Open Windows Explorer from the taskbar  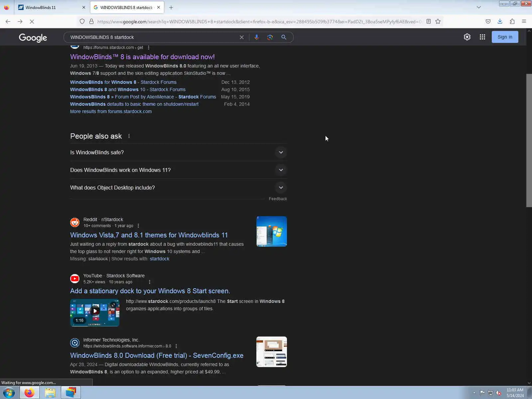(x=50, y=393)
